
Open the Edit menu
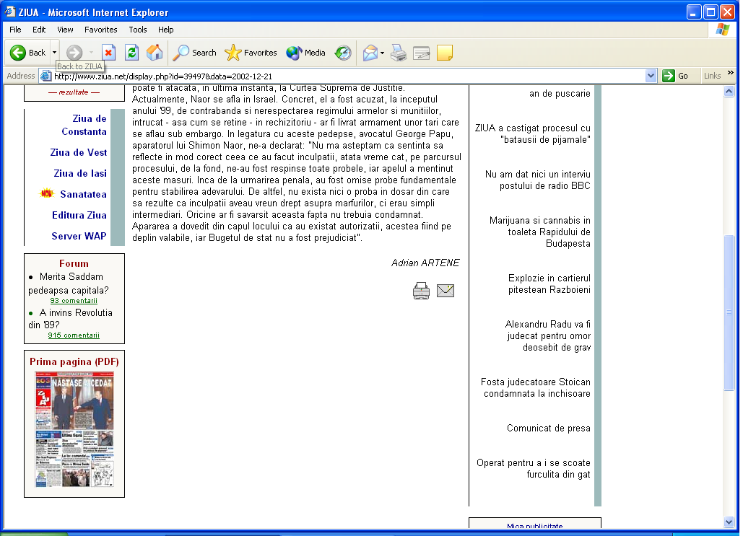point(39,30)
